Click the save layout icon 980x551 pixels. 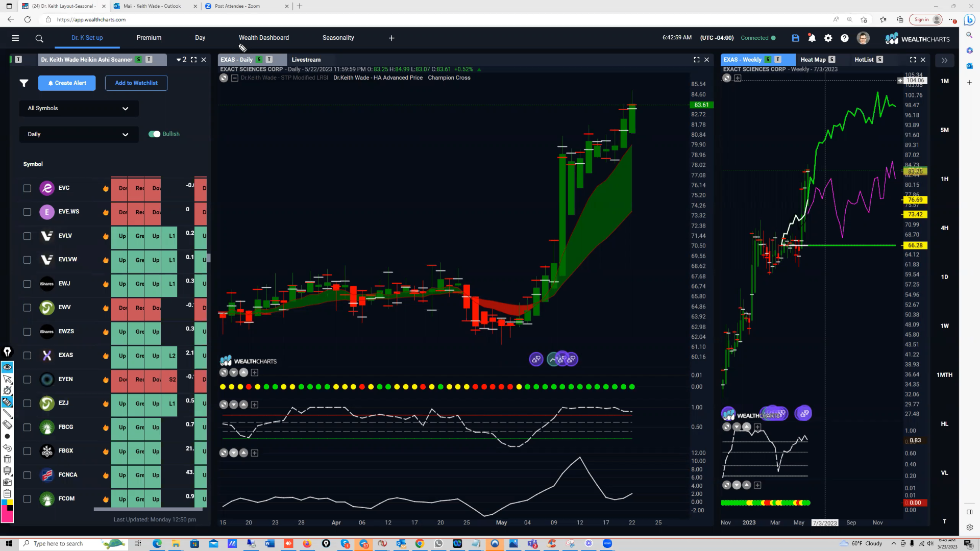[795, 38]
